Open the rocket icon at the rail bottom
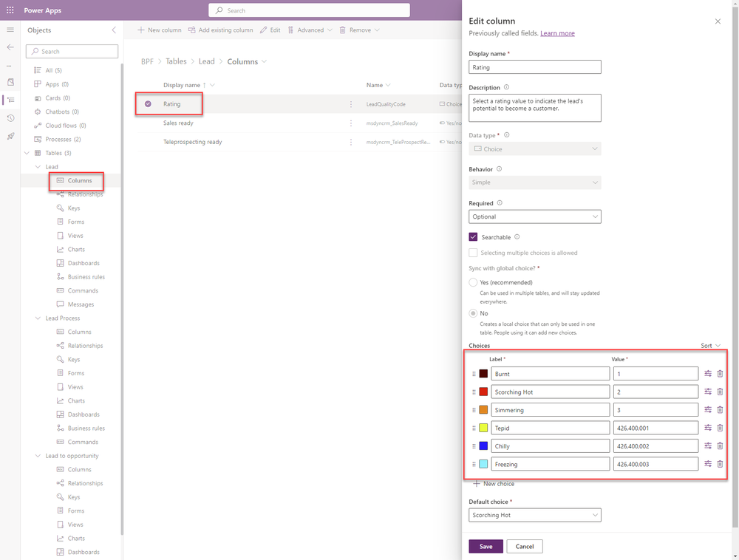This screenshot has height=560, width=739. pos(10,136)
